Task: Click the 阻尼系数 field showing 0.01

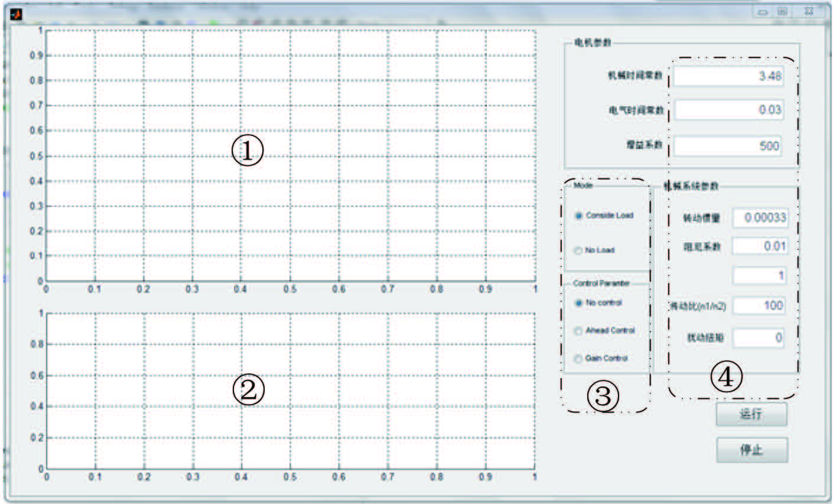Action: click(759, 246)
